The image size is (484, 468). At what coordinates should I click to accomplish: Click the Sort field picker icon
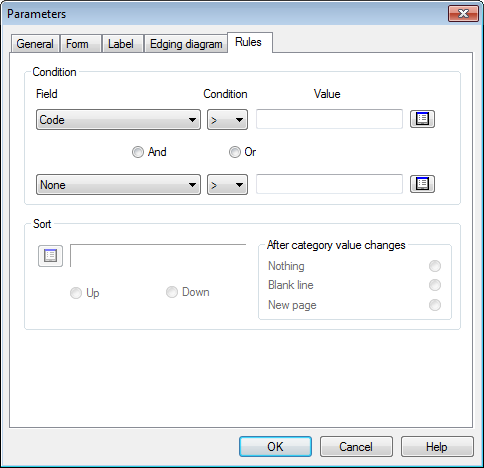pyautogui.click(x=50, y=256)
